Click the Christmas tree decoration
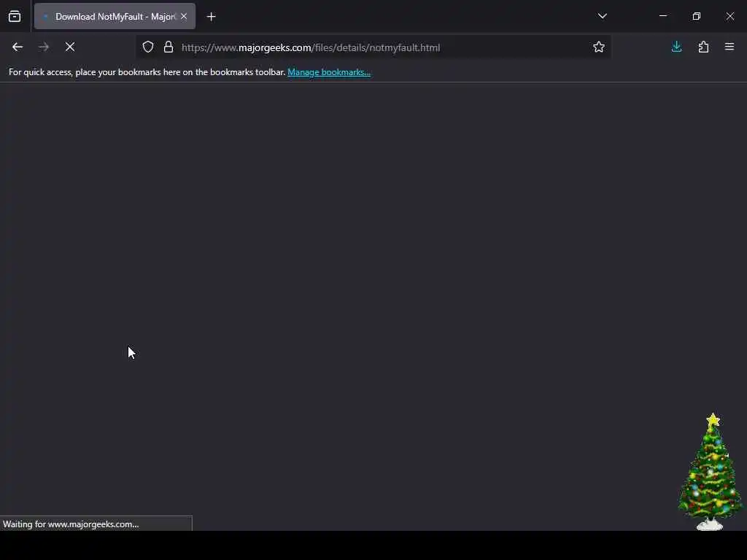This screenshot has width=747, height=560. pyautogui.click(x=711, y=472)
